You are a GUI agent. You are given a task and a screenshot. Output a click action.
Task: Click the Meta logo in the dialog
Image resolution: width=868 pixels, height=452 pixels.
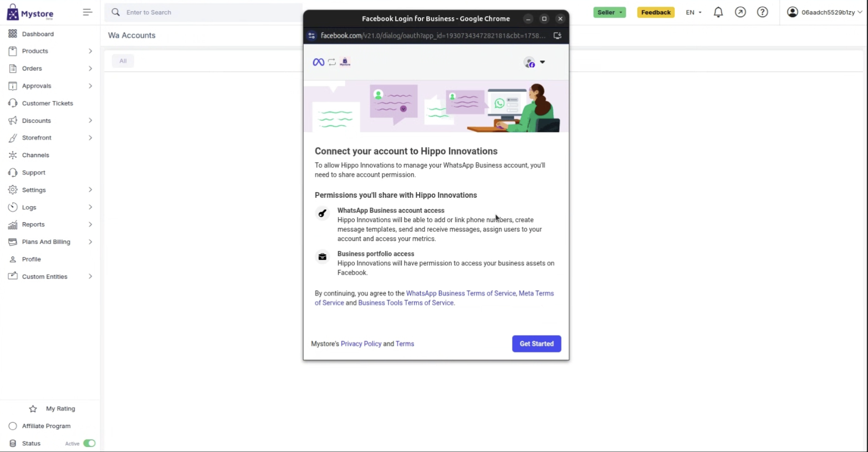point(318,62)
